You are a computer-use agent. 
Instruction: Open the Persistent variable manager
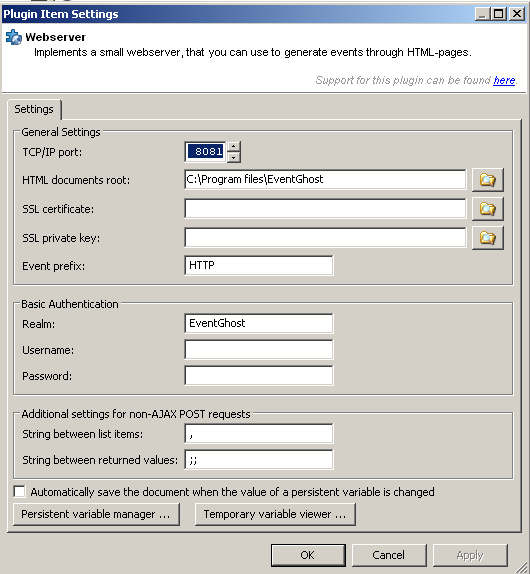96,514
